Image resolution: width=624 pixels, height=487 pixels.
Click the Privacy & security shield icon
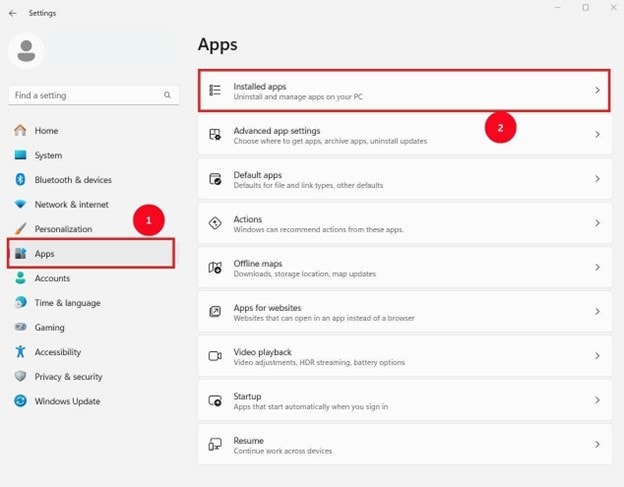[x=20, y=376]
